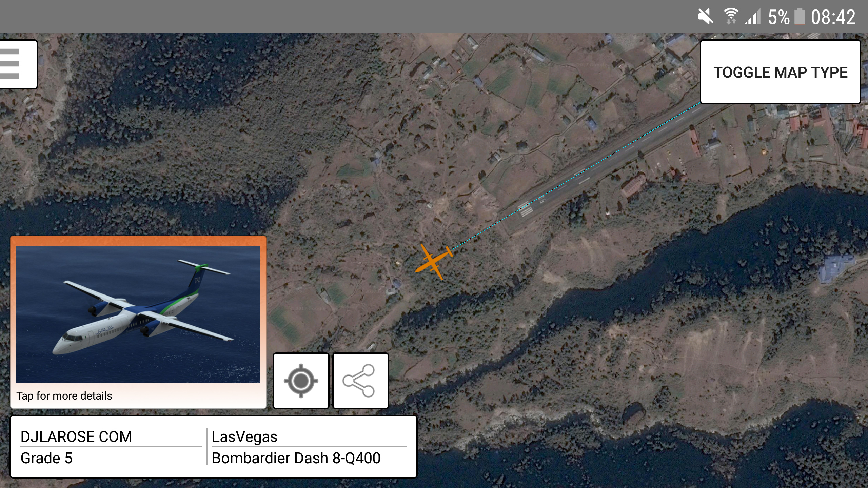Image resolution: width=868 pixels, height=488 pixels.
Task: Tap the Grade 5 label
Action: click(46, 458)
